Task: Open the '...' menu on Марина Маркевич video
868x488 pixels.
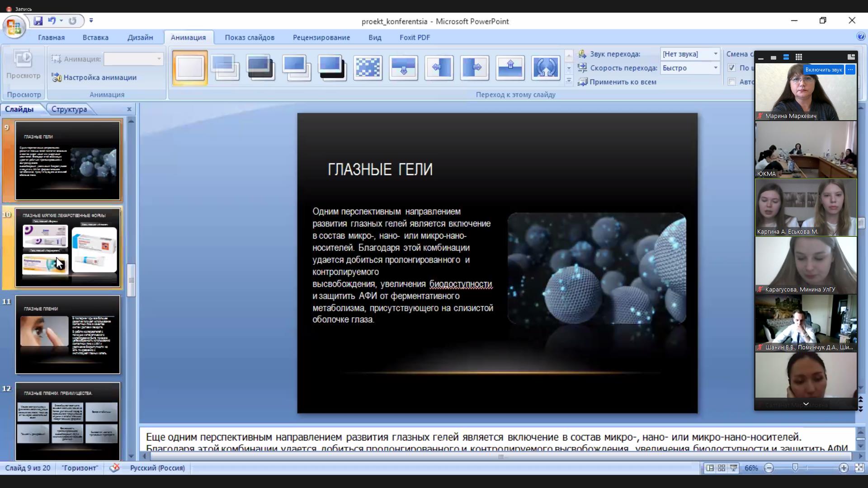Action: tap(850, 70)
